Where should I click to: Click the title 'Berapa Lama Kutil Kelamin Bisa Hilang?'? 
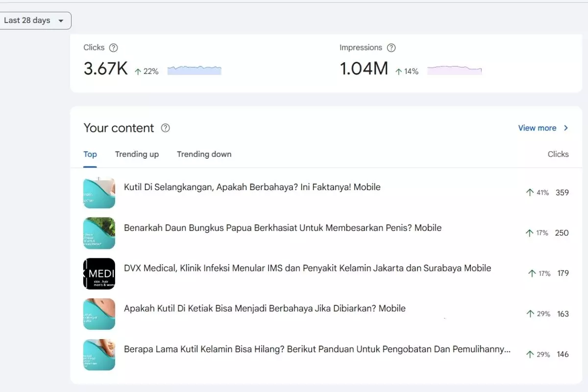[317, 349]
